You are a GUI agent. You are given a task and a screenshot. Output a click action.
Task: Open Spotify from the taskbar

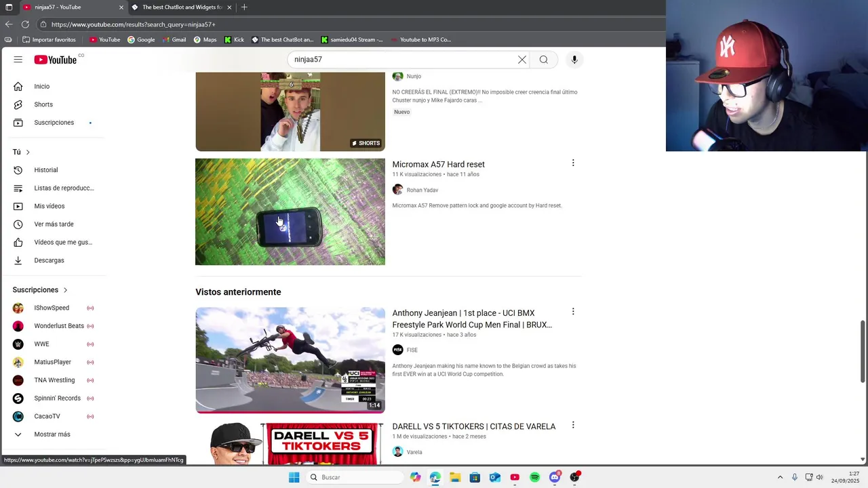(x=535, y=477)
